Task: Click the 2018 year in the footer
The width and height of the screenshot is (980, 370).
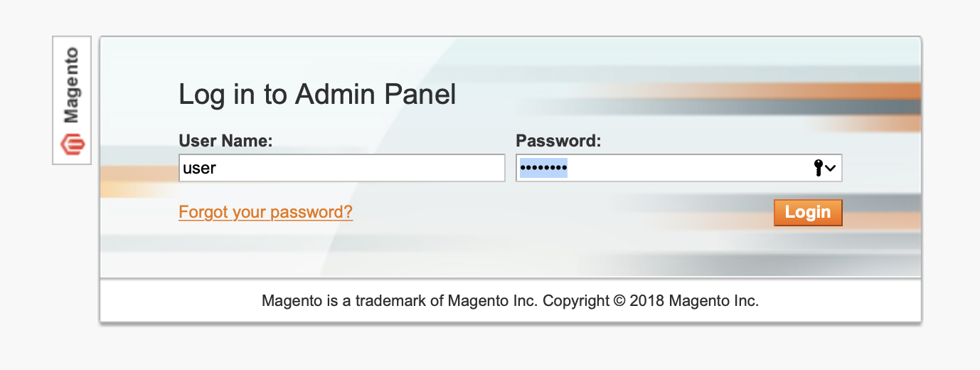Action: 647,301
